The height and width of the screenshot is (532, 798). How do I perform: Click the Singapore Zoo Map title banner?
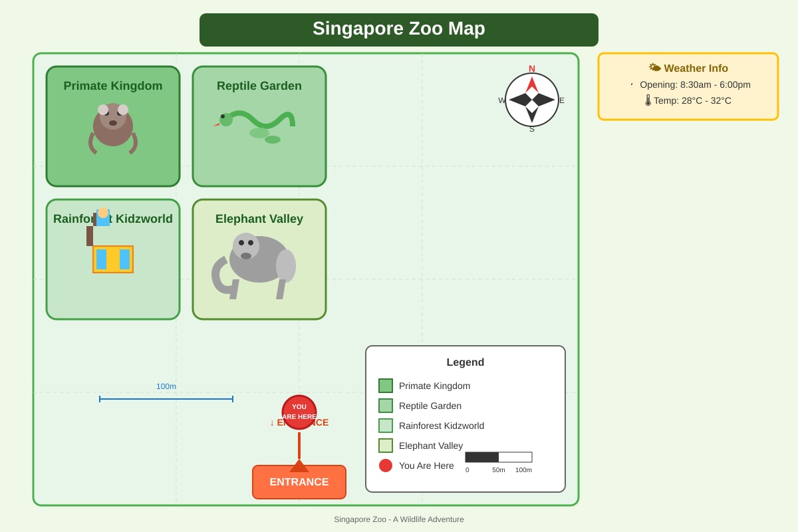coord(399,30)
